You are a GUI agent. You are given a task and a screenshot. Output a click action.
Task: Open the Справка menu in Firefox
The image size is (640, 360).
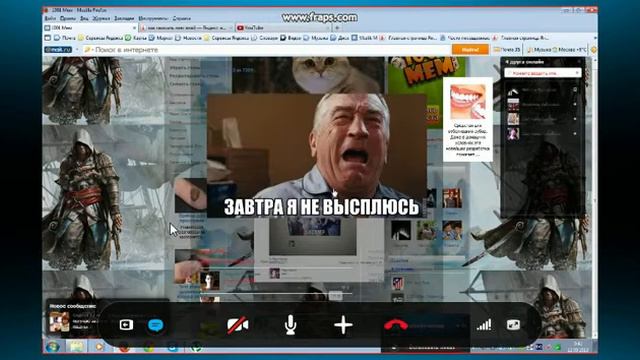click(182, 18)
